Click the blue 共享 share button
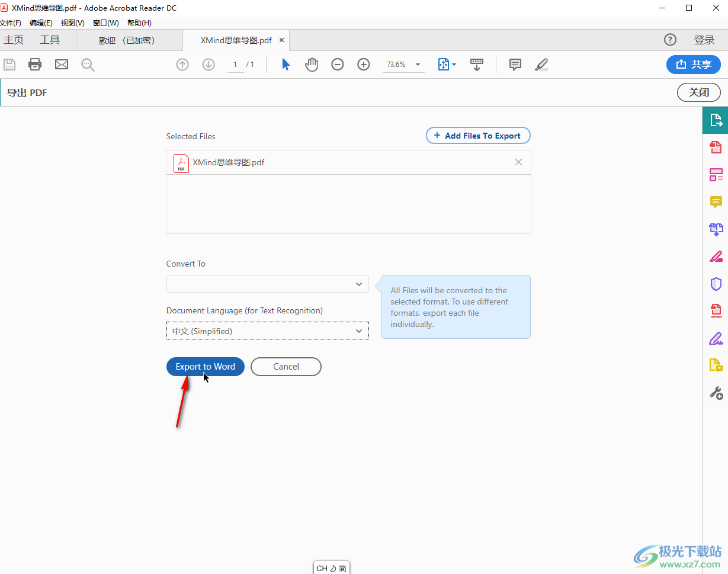728x574 pixels. pos(694,65)
